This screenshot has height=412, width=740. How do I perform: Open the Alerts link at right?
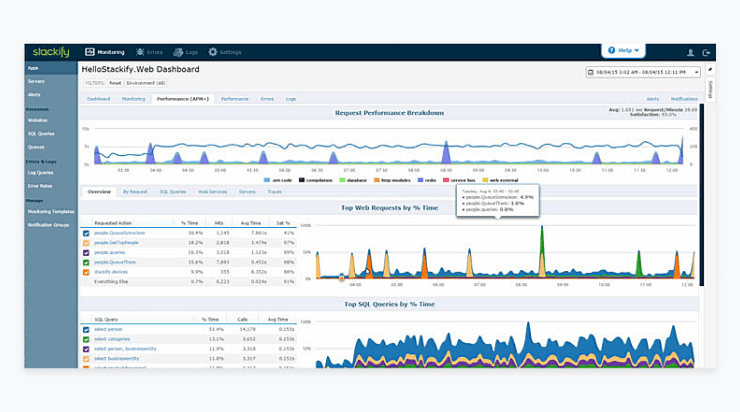tap(653, 99)
